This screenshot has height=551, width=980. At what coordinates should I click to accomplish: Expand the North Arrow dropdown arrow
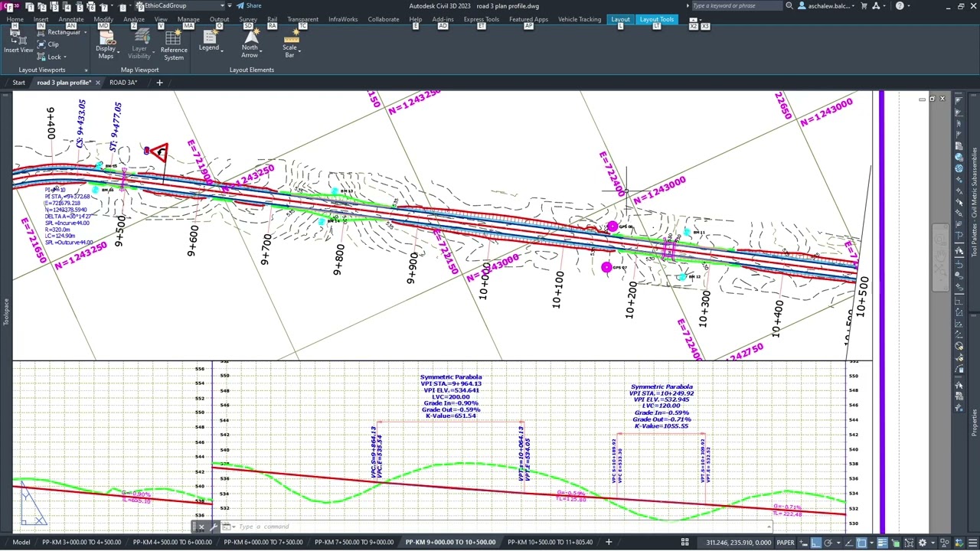click(261, 51)
